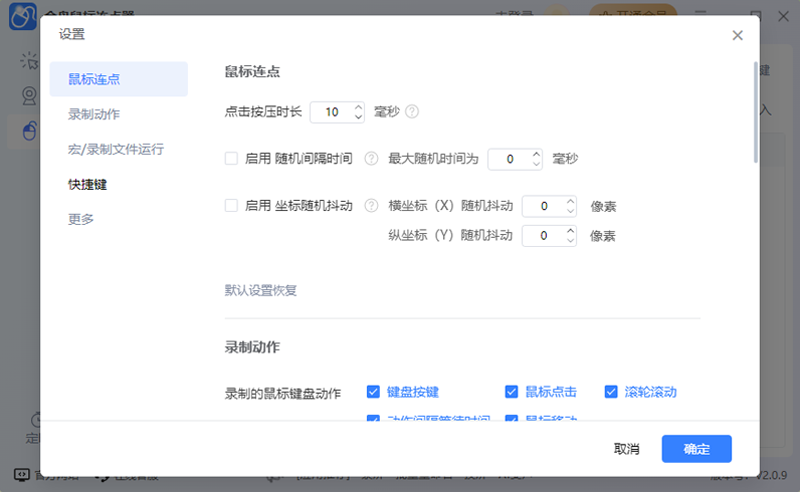The width and height of the screenshot is (800, 492).
Task: Uncheck the 键盘按键 recording option
Action: tap(373, 391)
